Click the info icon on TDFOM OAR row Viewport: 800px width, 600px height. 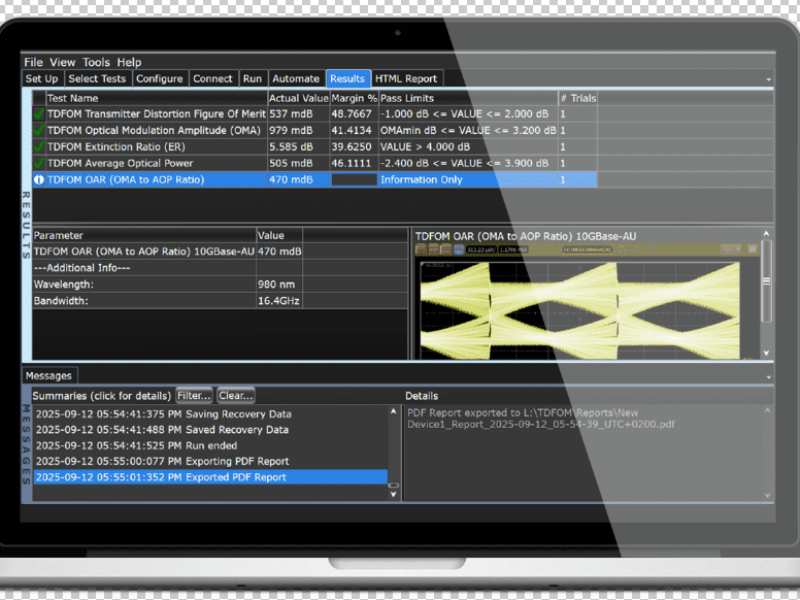click(39, 180)
